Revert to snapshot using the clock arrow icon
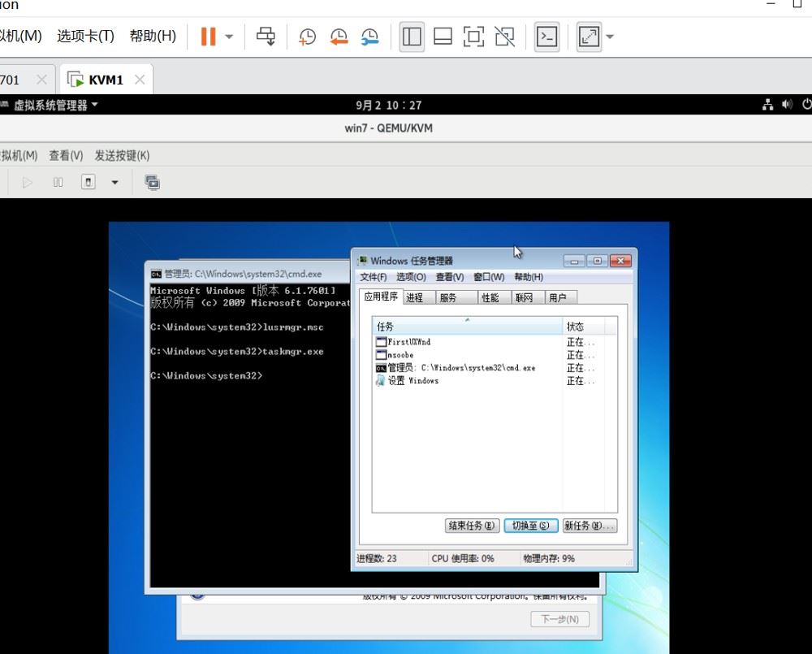 339,37
